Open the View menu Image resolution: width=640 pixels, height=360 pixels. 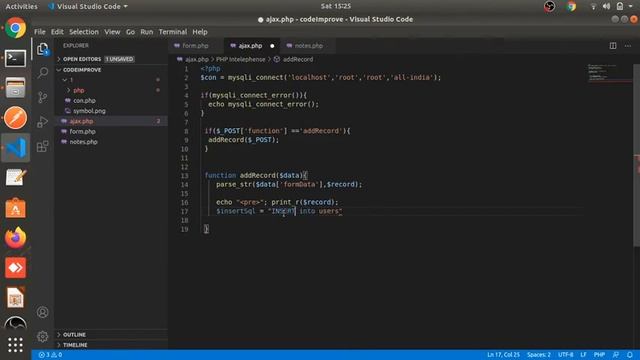pyautogui.click(x=112, y=32)
